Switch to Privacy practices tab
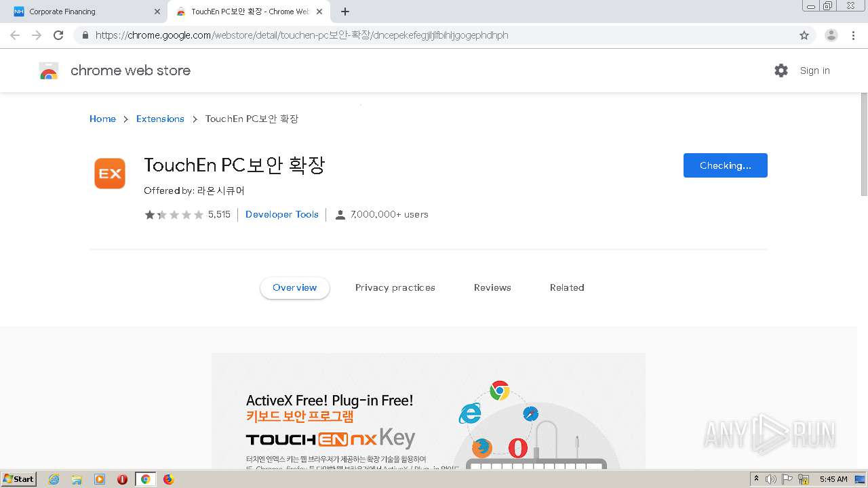The width and height of the screenshot is (868, 488). pyautogui.click(x=395, y=287)
